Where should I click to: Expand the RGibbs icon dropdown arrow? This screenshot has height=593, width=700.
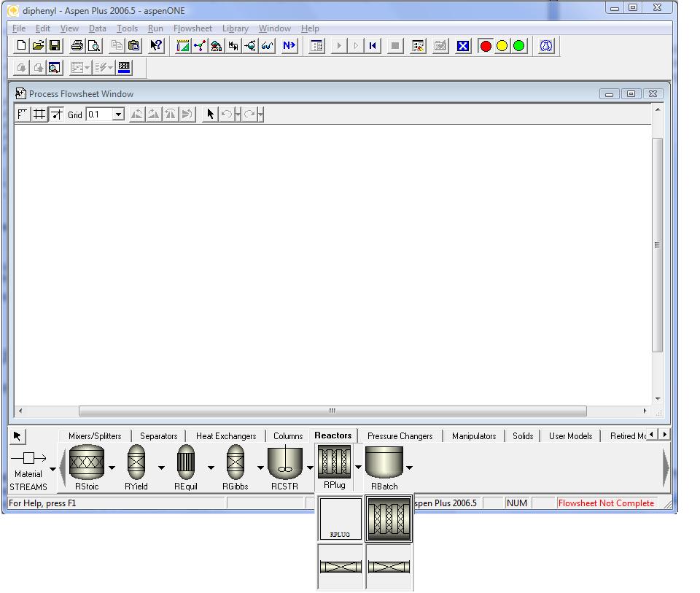point(260,468)
